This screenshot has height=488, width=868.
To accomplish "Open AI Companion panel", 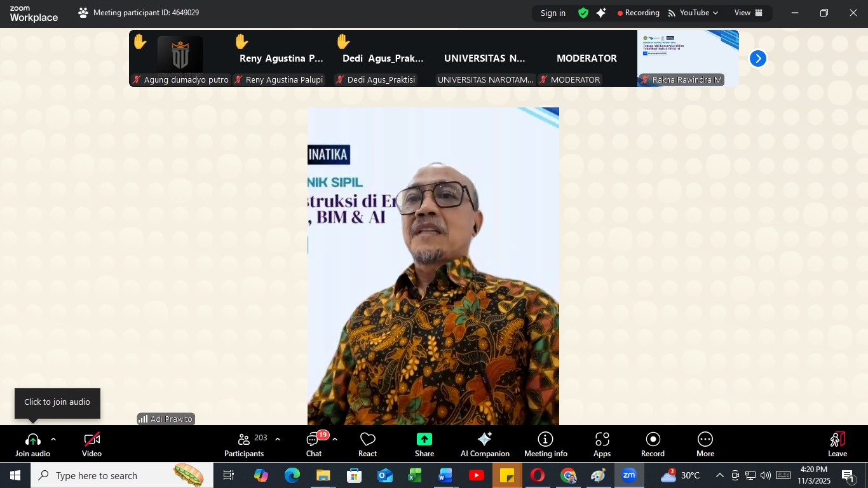I will tap(485, 444).
